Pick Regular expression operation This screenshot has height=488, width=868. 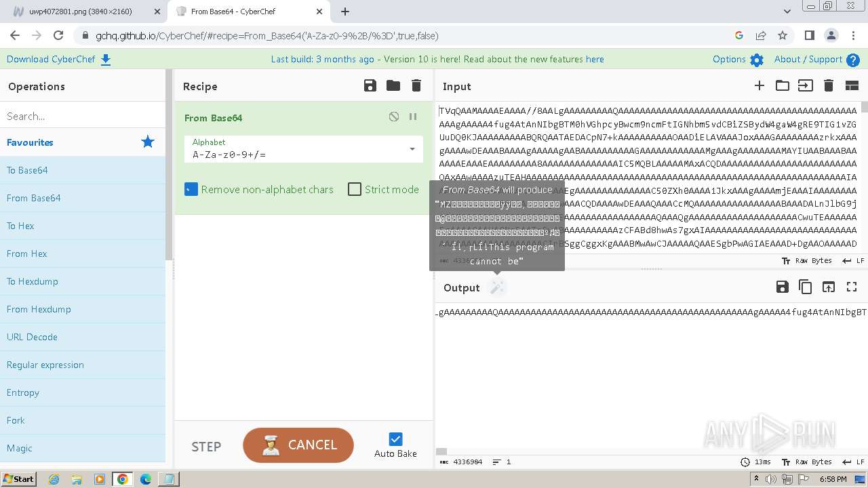point(83,365)
